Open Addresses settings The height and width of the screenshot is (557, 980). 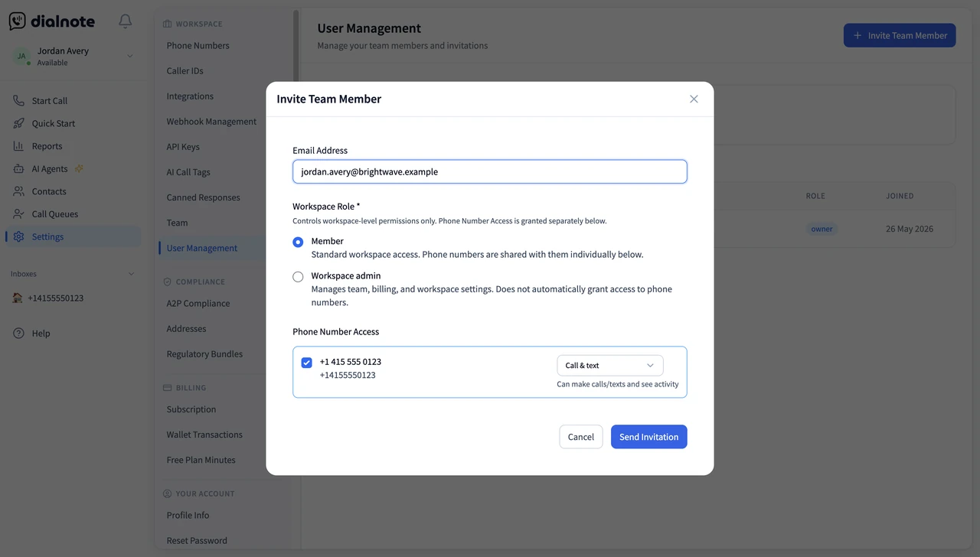186,328
